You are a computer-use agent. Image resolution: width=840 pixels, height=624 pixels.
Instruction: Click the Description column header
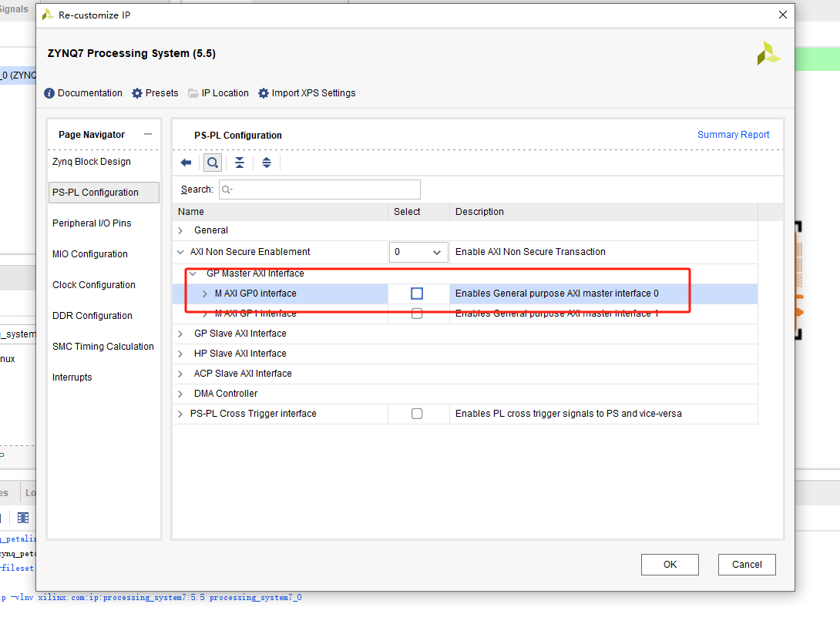click(603, 212)
